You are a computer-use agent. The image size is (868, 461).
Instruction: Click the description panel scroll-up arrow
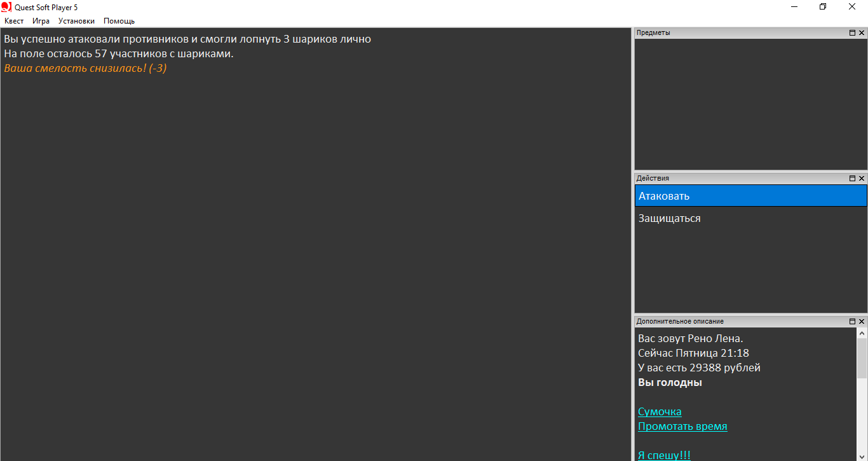pyautogui.click(x=862, y=333)
